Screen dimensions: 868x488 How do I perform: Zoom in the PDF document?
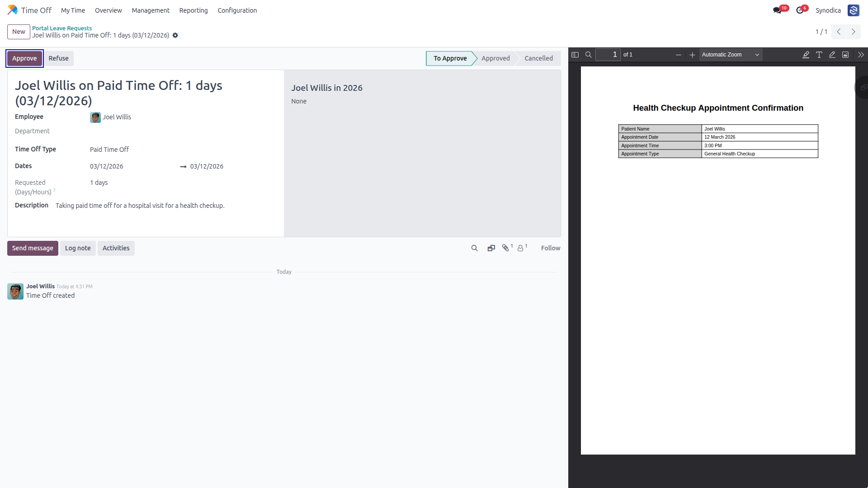point(692,55)
